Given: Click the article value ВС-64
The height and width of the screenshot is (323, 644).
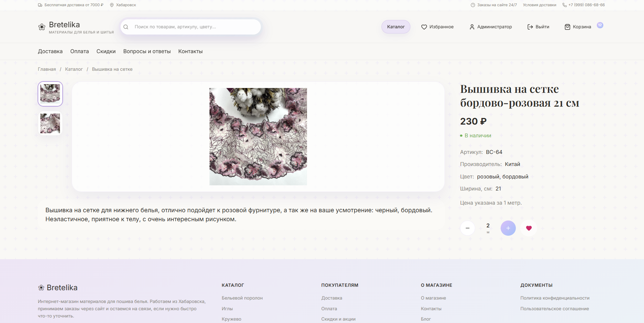Looking at the screenshot, I should (x=494, y=152).
